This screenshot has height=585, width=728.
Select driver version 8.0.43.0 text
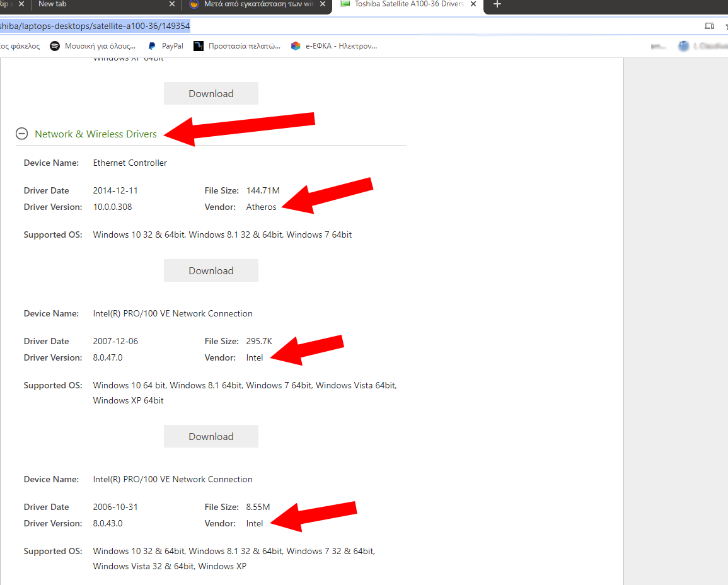[x=108, y=523]
